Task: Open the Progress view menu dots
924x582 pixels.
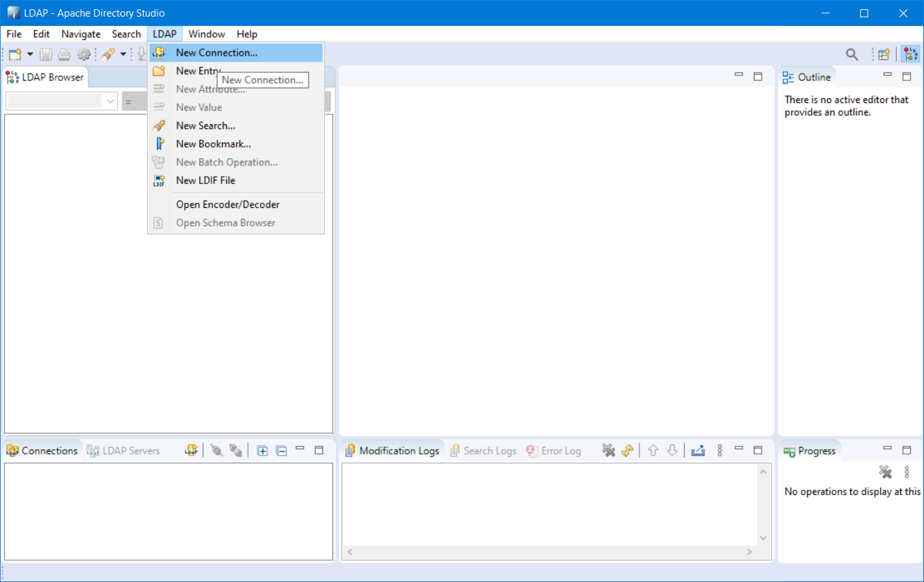Action: [x=907, y=472]
